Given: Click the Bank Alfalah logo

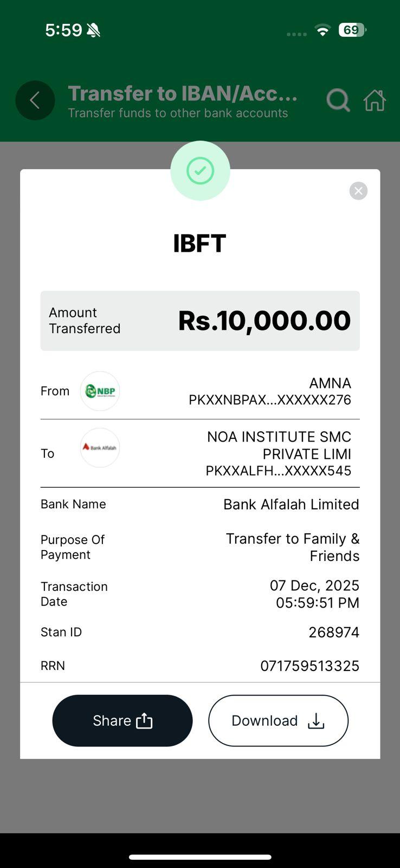Looking at the screenshot, I should pyautogui.click(x=100, y=448).
